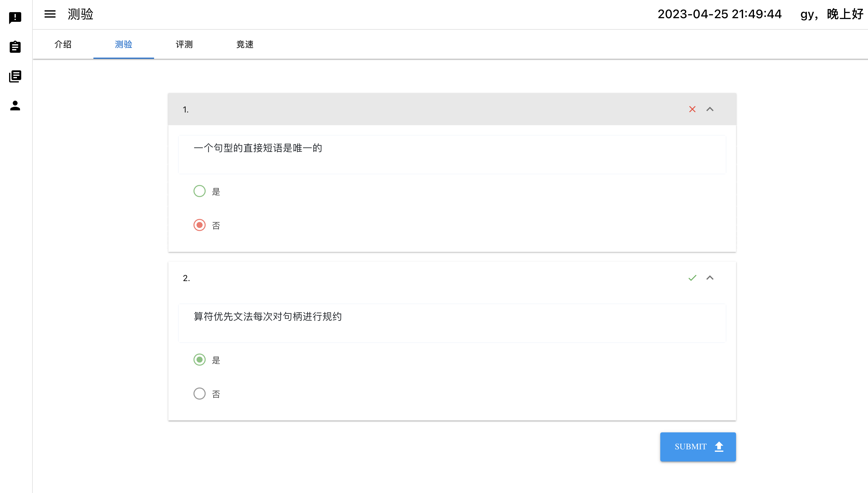This screenshot has width=868, height=493.
Task: Open the user profile sidebar icon
Action: tap(15, 106)
